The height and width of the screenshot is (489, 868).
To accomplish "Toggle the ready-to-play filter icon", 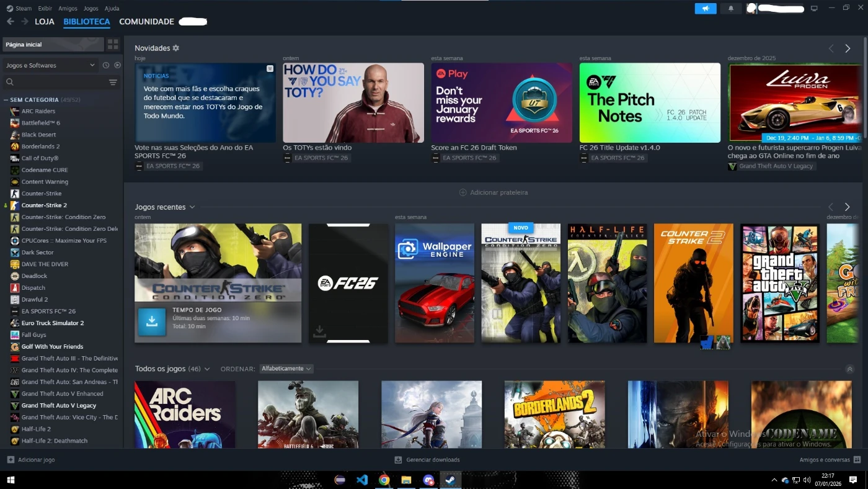I will tap(117, 65).
